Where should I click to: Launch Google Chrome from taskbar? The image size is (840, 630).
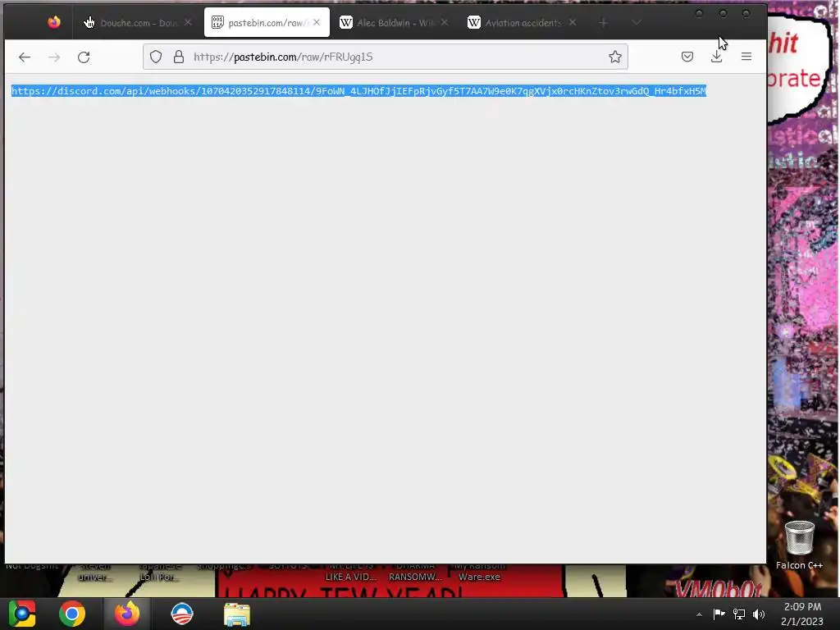click(72, 614)
